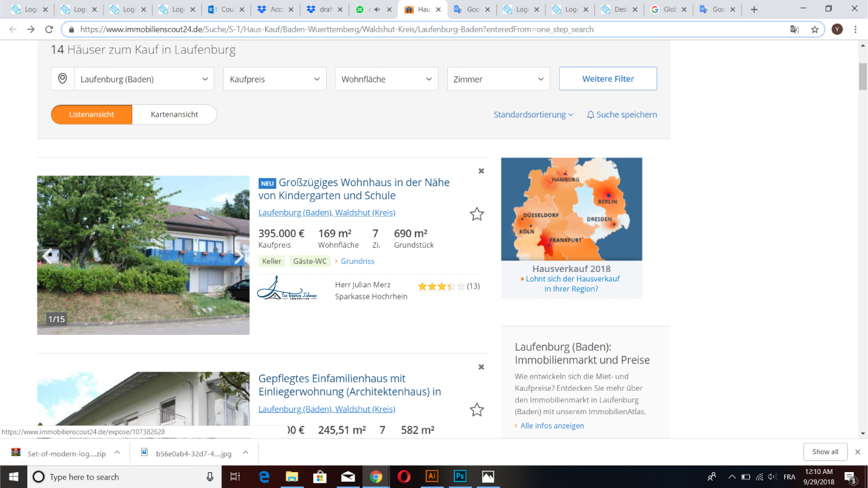The image size is (868, 488).
Task: Open Task View on the taskbar
Action: (234, 477)
